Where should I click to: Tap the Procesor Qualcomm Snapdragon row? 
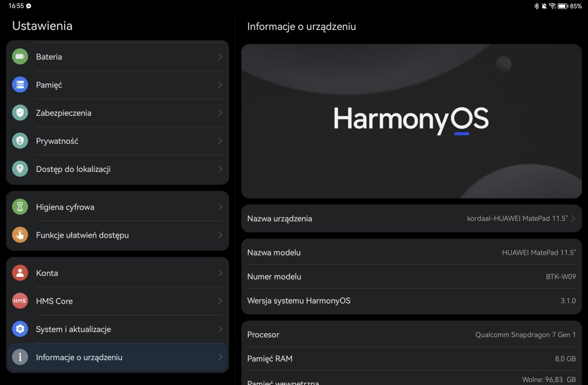pos(411,335)
